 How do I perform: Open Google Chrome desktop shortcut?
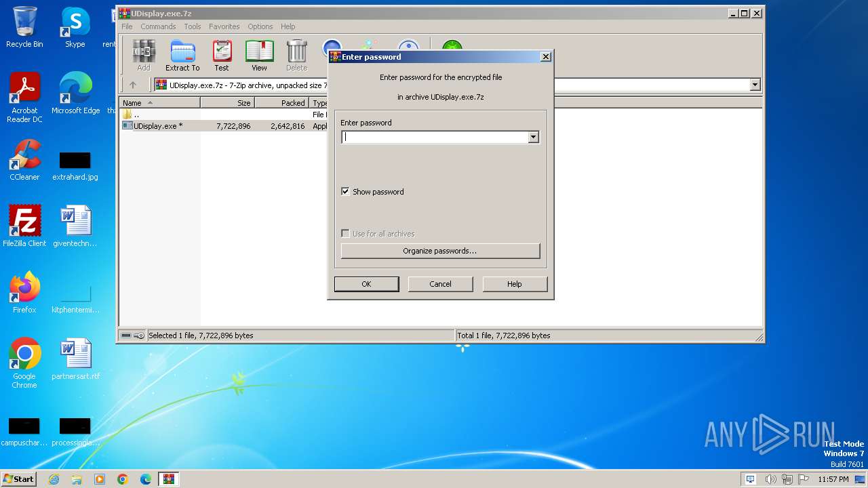click(x=24, y=363)
